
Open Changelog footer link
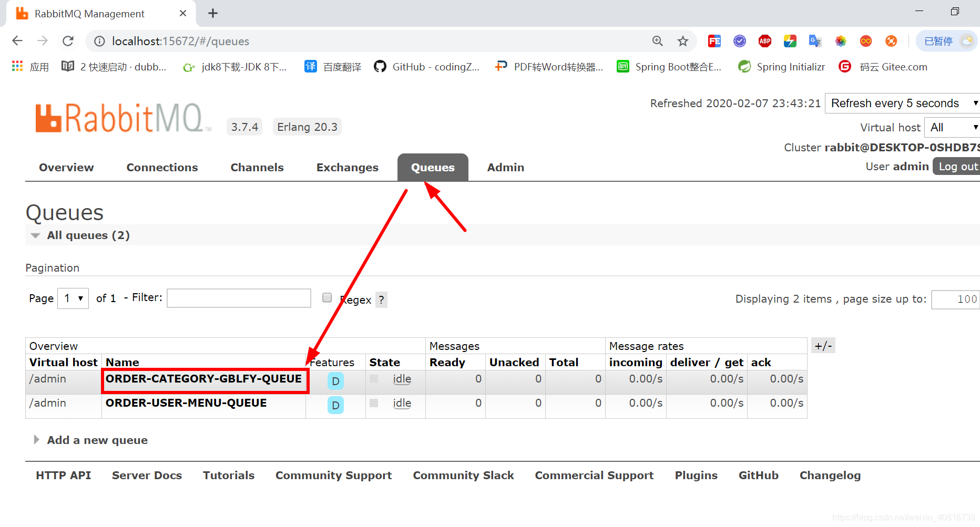(x=830, y=476)
